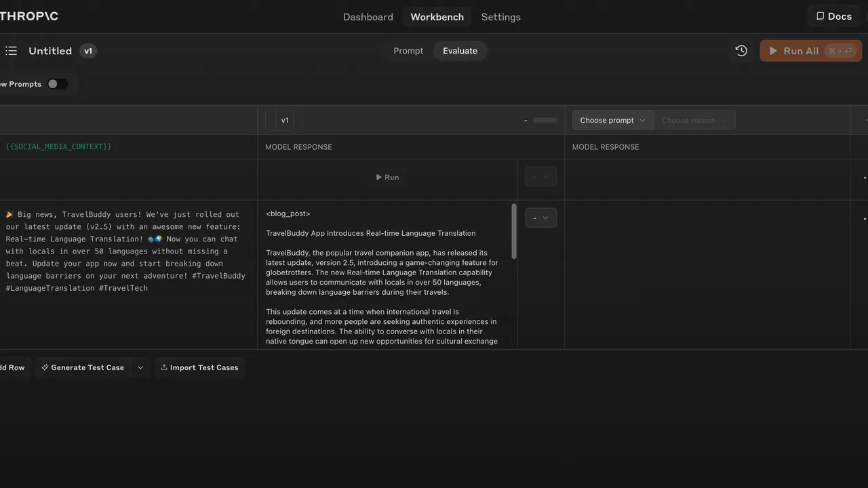The image size is (868, 488).
Task: Click the model response scrollbar thumb
Action: [514, 230]
